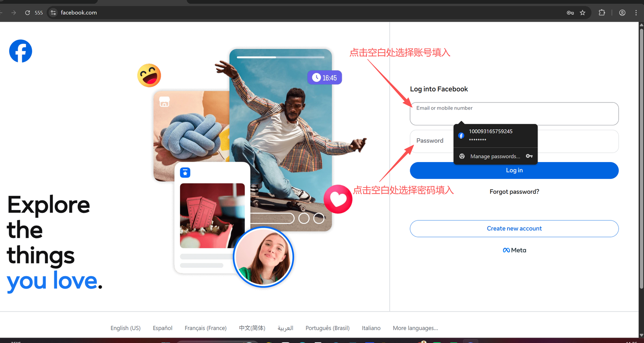Click the facebook.com address bar URL

tap(79, 12)
